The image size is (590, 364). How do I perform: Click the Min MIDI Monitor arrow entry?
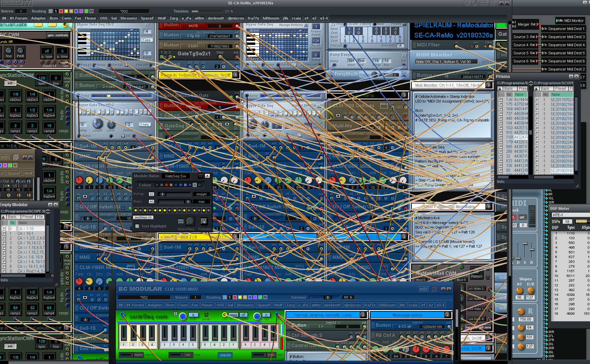[570, 21]
